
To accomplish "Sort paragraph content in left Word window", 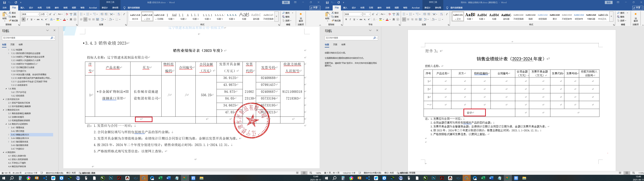I will click(x=119, y=14).
